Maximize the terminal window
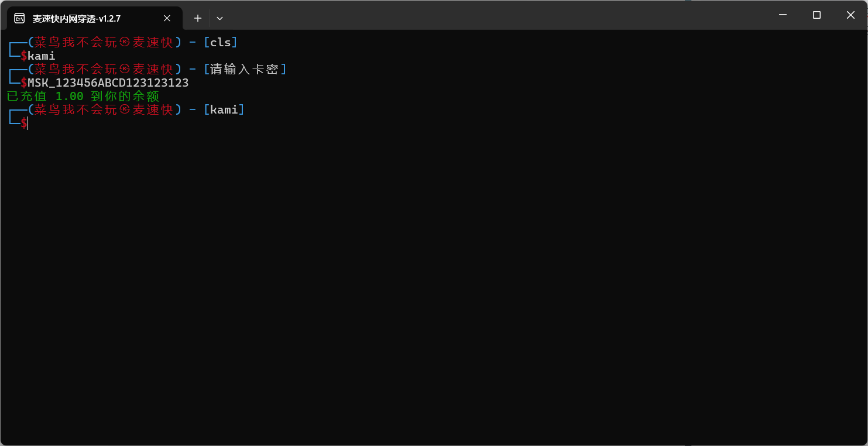Image resolution: width=868 pixels, height=446 pixels. click(816, 15)
